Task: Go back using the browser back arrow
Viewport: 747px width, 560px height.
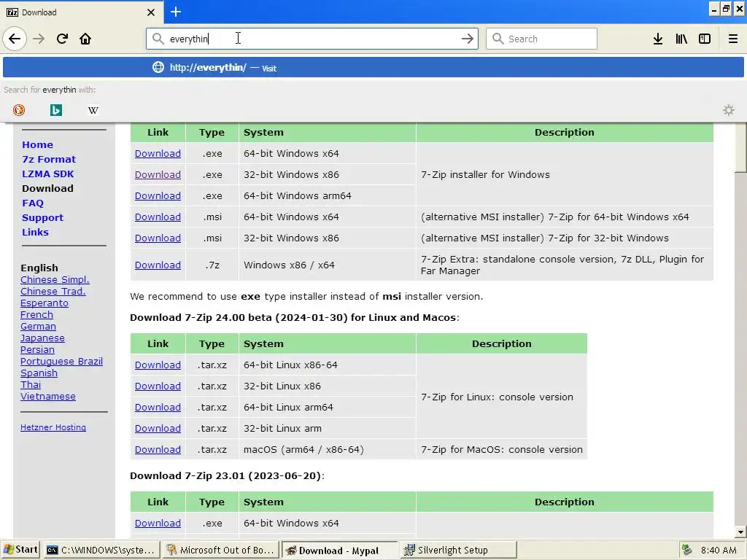Action: (15, 39)
